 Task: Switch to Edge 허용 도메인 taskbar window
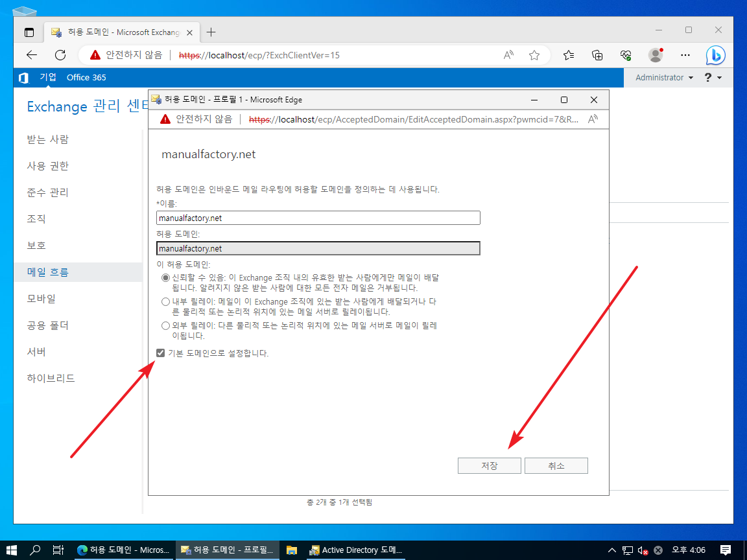tap(123, 550)
